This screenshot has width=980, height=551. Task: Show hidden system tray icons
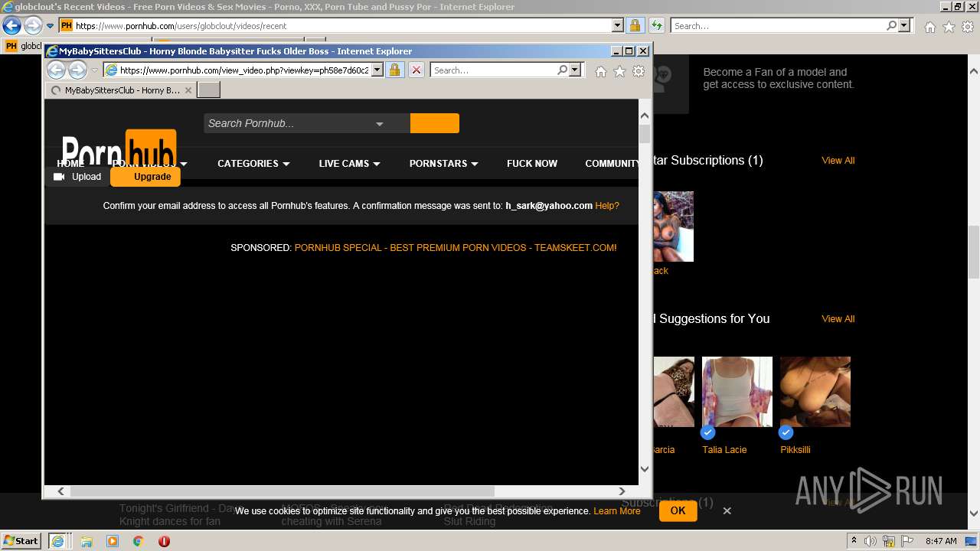pos(854,540)
